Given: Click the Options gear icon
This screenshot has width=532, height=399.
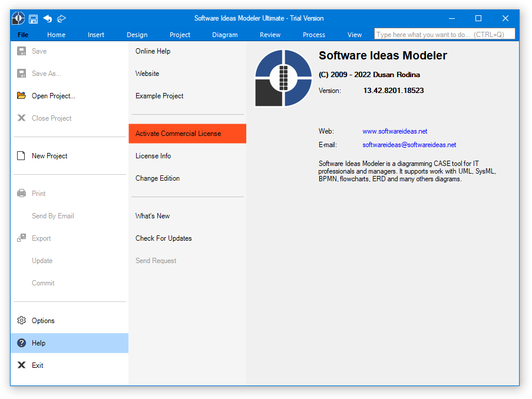Looking at the screenshot, I should point(21,320).
